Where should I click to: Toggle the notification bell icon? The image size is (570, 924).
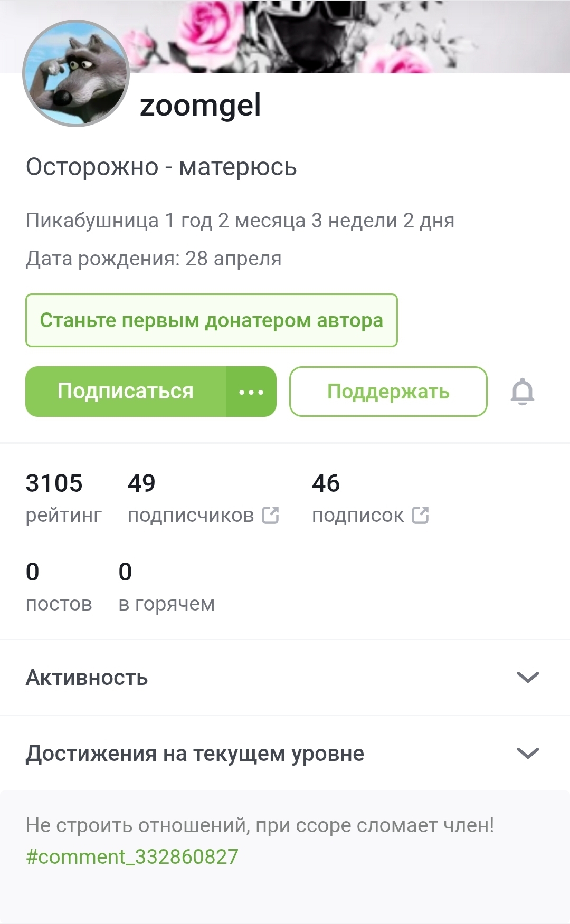(x=522, y=392)
